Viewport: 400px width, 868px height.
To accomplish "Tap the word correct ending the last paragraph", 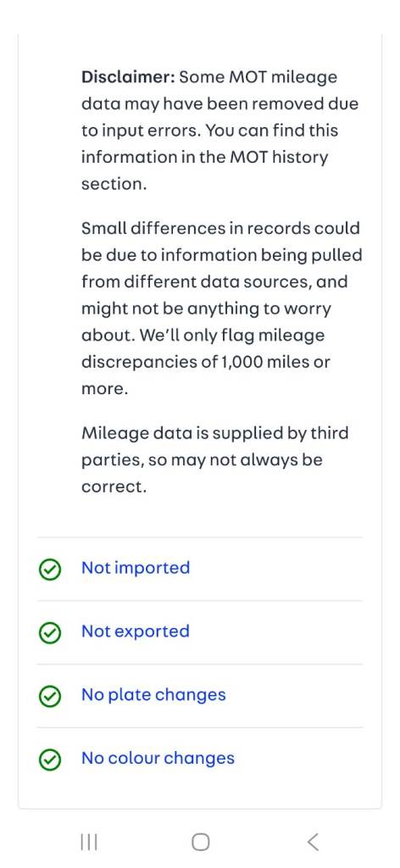I will [x=113, y=487].
